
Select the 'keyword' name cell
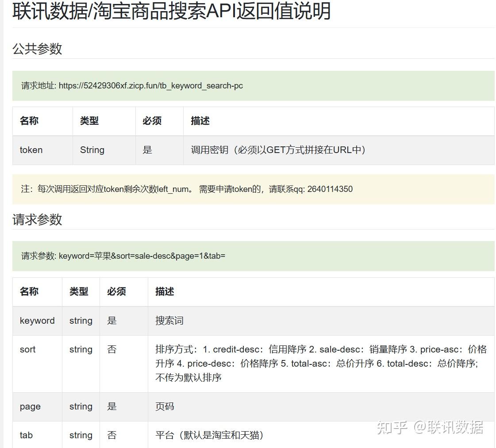pyautogui.click(x=37, y=321)
